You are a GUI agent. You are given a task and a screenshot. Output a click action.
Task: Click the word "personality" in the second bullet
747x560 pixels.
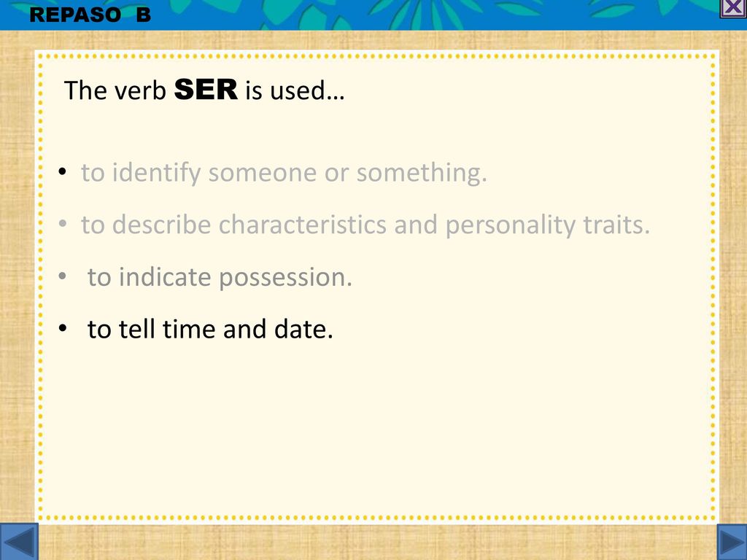[510, 226]
